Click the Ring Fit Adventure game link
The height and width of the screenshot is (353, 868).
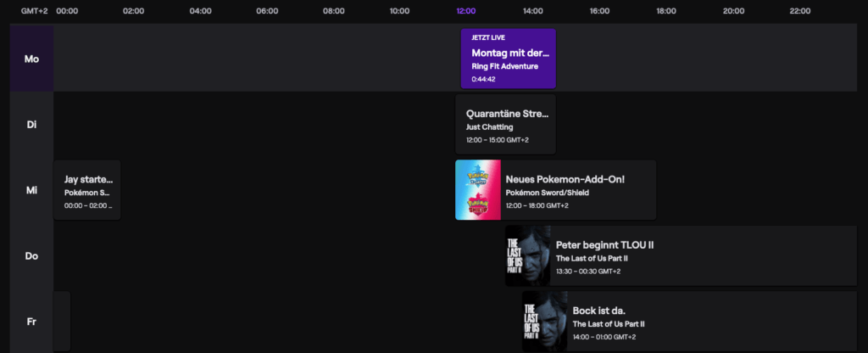point(504,66)
